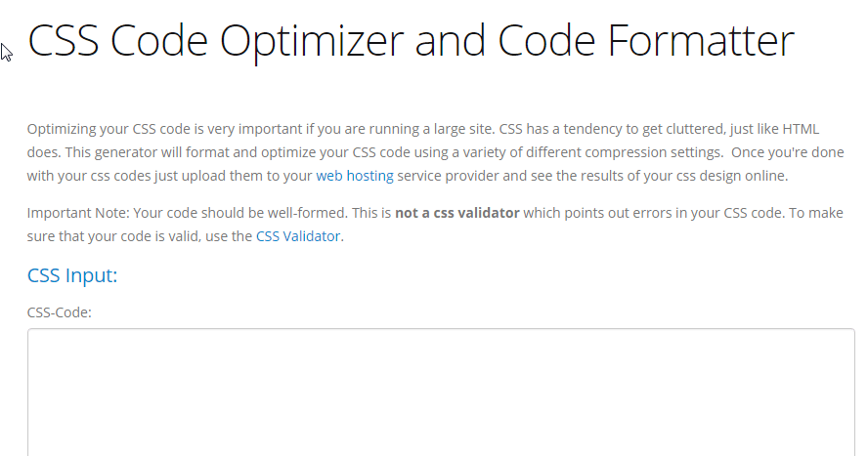Click the leading CSS word in title

pyautogui.click(x=64, y=41)
